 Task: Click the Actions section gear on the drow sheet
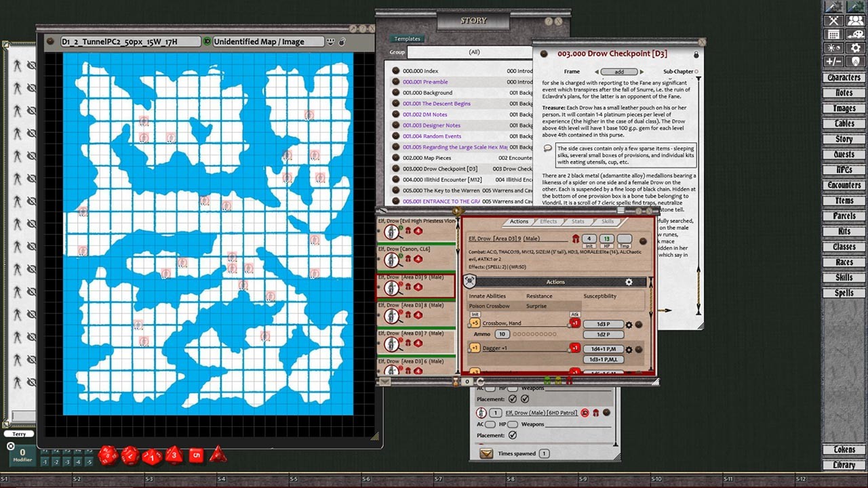pos(629,282)
